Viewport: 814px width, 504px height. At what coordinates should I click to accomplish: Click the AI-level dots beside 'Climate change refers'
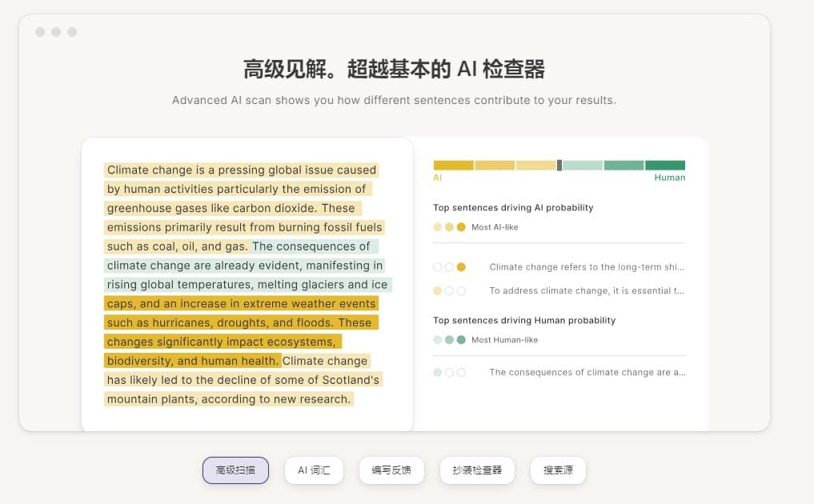pyautogui.click(x=449, y=267)
